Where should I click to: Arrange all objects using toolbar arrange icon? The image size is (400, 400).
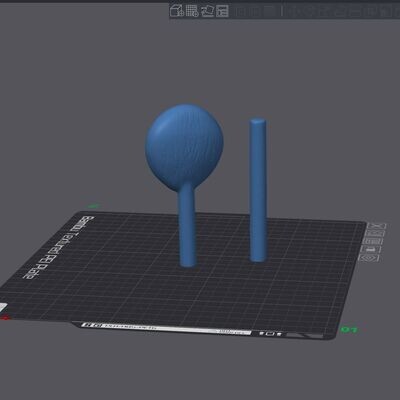(222, 11)
